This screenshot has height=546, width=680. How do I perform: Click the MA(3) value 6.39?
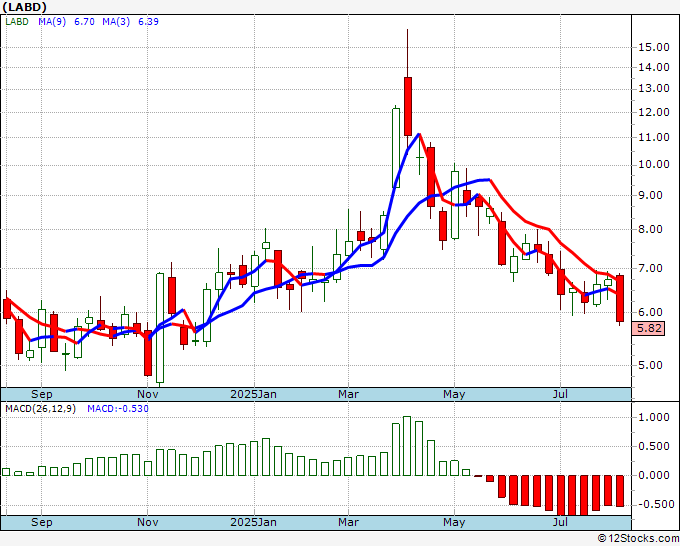[x=148, y=22]
